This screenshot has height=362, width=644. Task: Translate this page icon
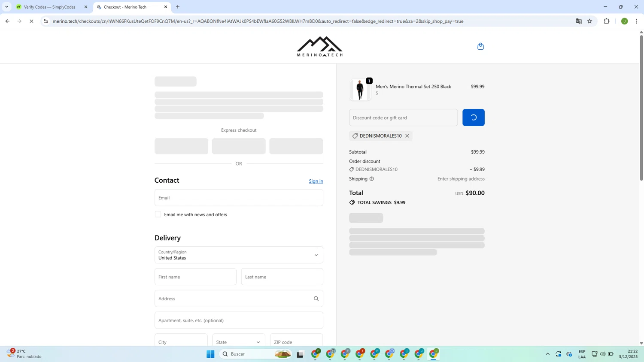[579, 21]
